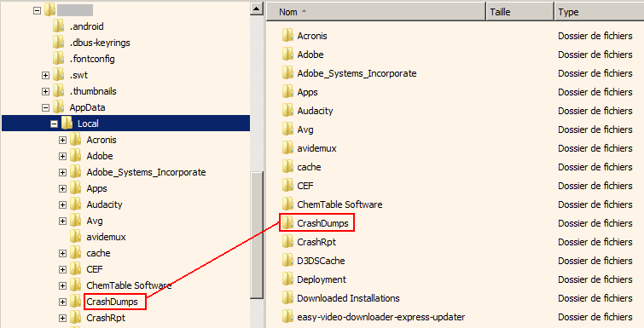Click the CrashRpt folder icon in file list

(287, 242)
